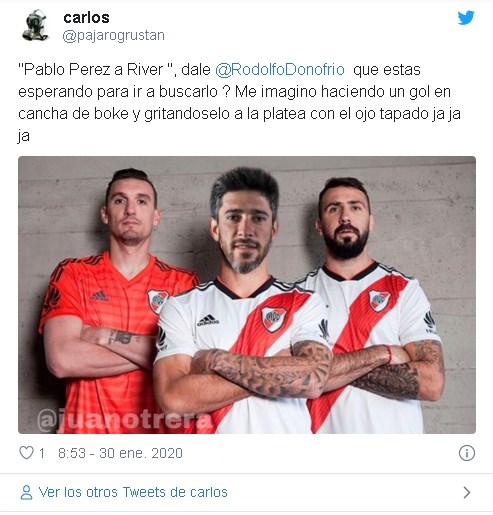Click the adidas logo on the white jersey
This screenshot has width=493, height=515.
[x=207, y=320]
